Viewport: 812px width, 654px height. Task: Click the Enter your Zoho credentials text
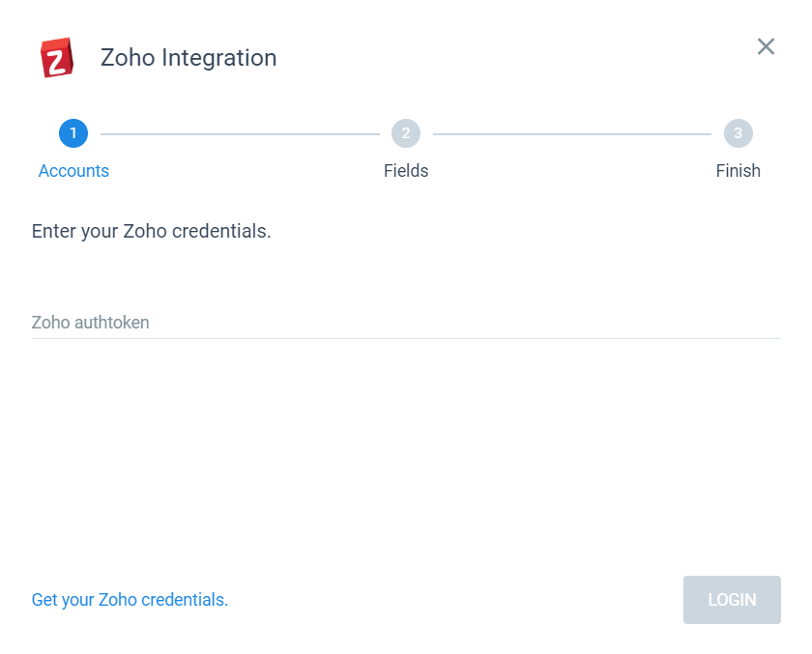click(151, 231)
